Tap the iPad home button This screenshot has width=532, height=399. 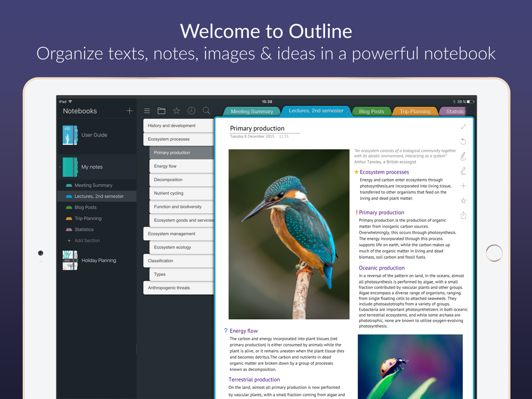pyautogui.click(x=494, y=253)
